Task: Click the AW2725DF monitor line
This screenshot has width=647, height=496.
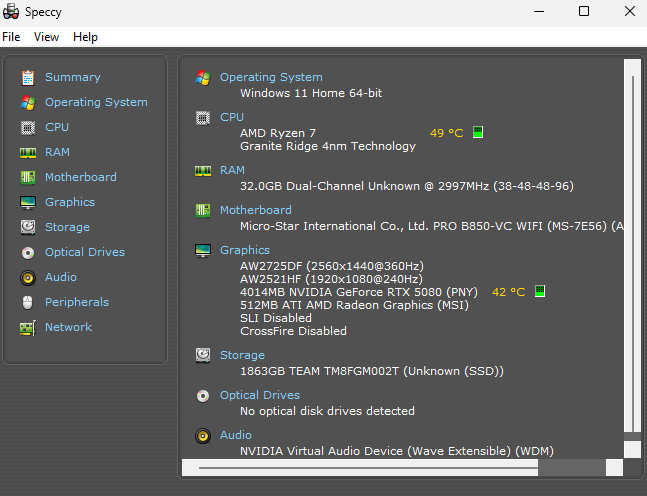Action: 332,266
